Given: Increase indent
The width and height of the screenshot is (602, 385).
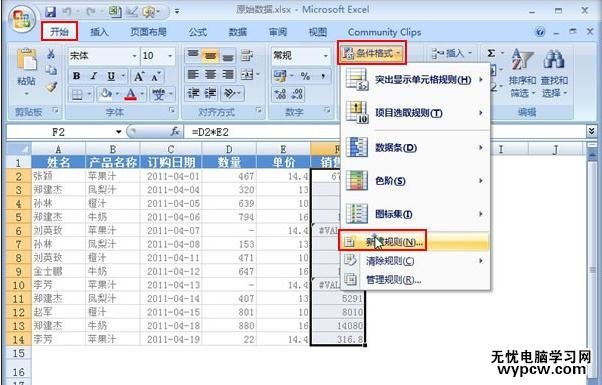Looking at the screenshot, I should [x=210, y=93].
